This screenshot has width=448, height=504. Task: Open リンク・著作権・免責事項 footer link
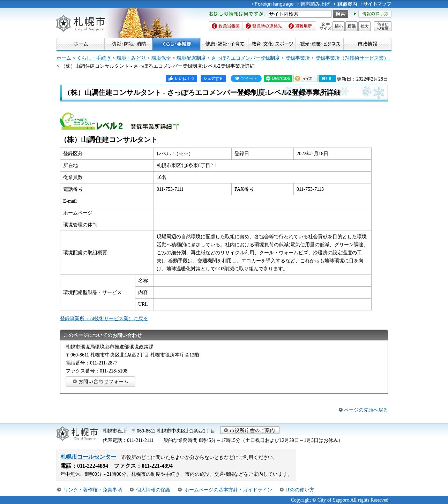pos(93,490)
